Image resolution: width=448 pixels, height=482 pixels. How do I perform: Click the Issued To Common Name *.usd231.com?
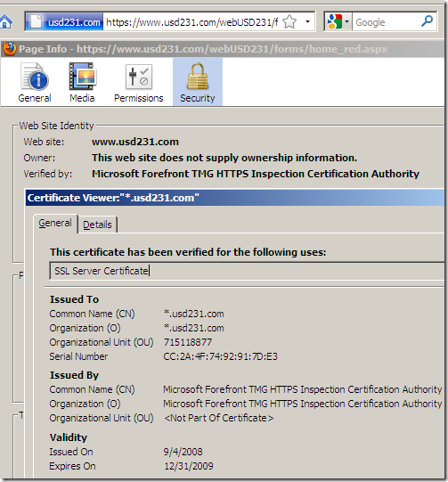(x=194, y=314)
